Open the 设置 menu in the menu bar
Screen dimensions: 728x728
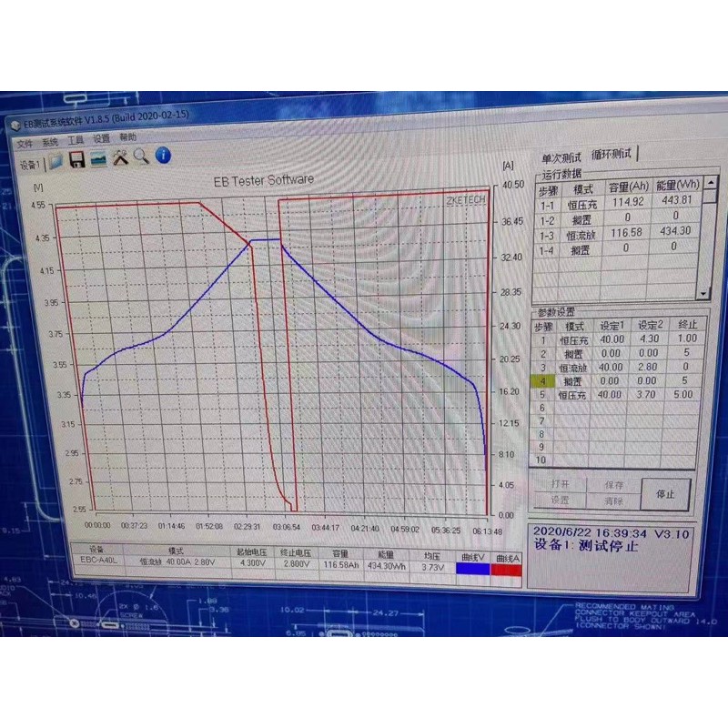(x=101, y=141)
